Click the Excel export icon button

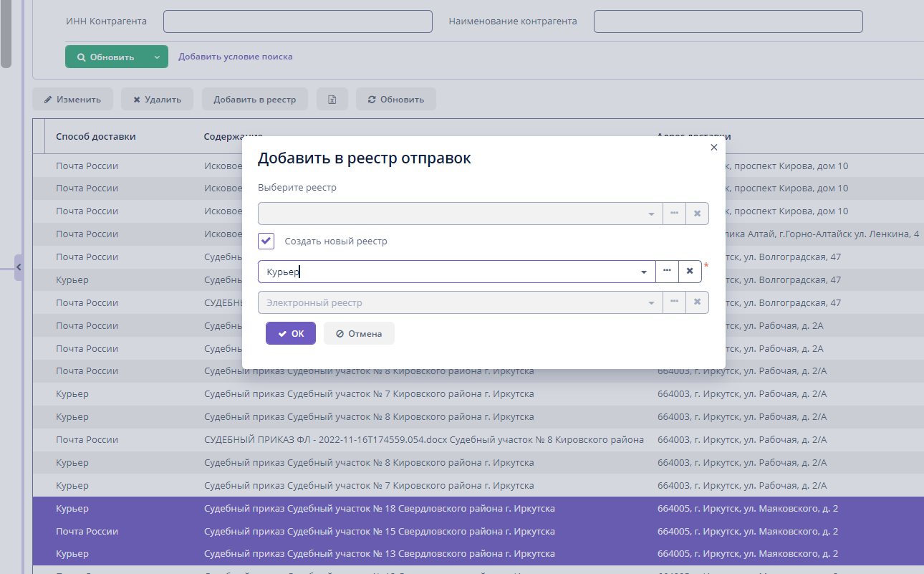coord(332,100)
